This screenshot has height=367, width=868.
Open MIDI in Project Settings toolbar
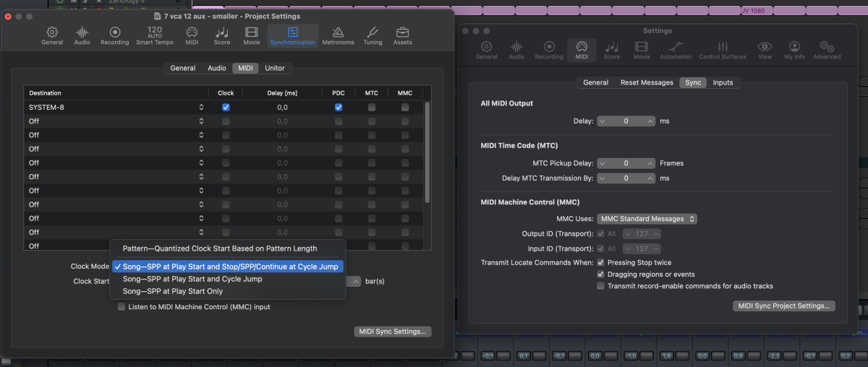click(x=192, y=36)
